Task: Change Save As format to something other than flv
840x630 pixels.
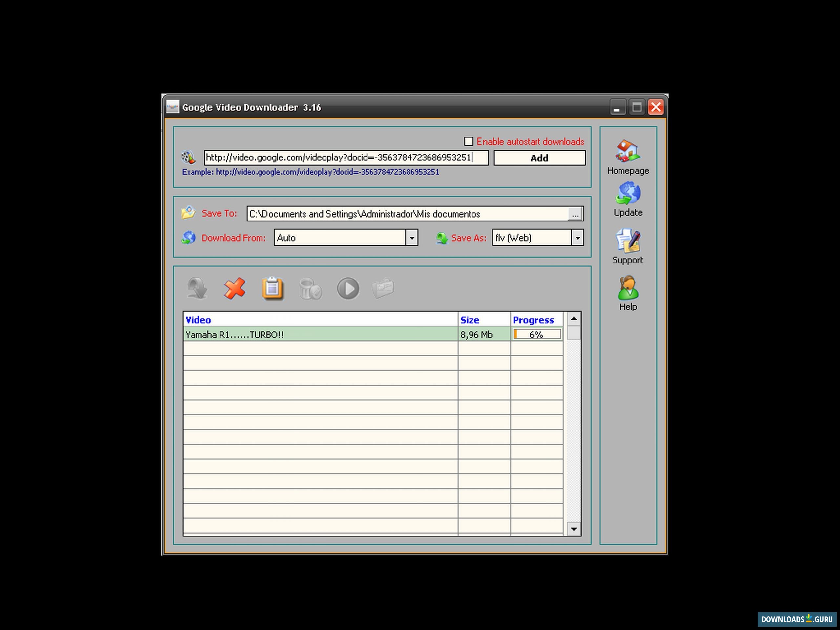Action: pyautogui.click(x=578, y=238)
